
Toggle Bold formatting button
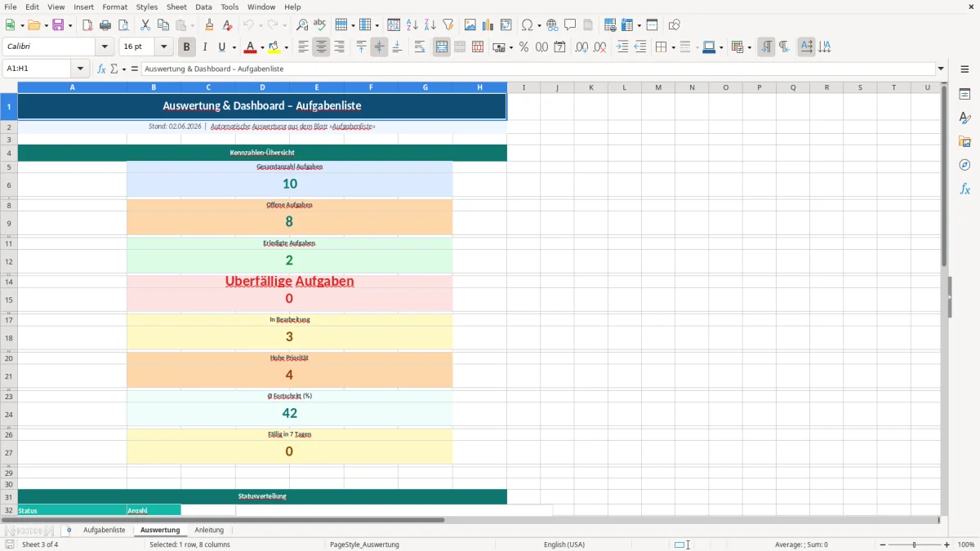pos(187,47)
